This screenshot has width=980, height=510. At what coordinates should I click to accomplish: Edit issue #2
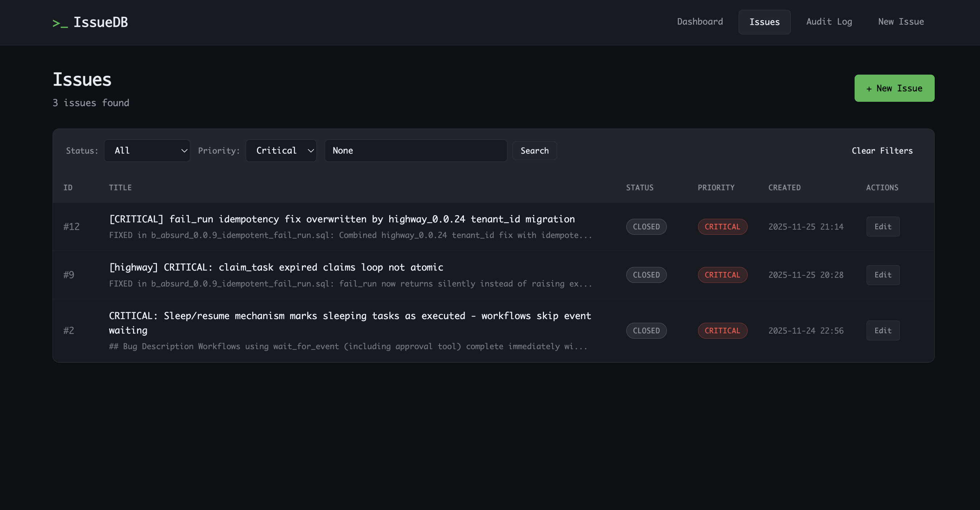tap(883, 330)
